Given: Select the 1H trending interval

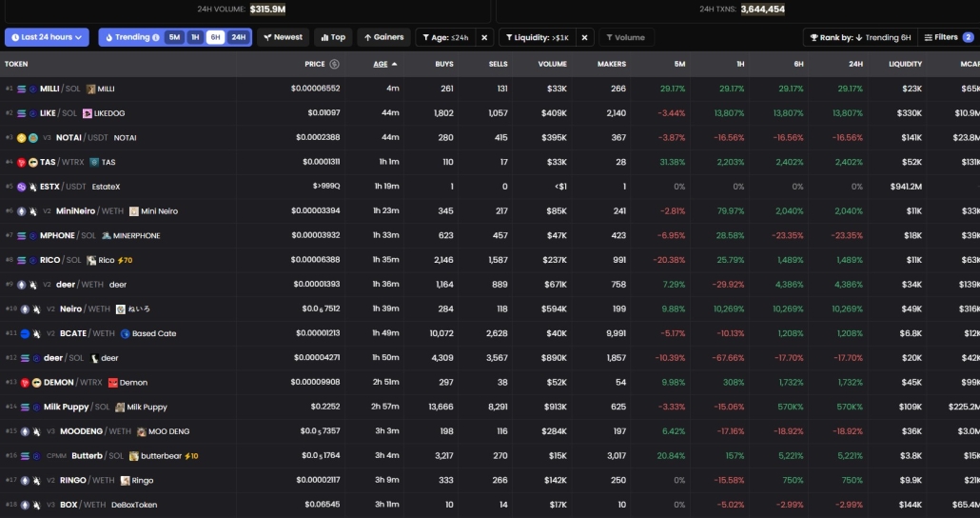Looking at the screenshot, I should click(195, 37).
